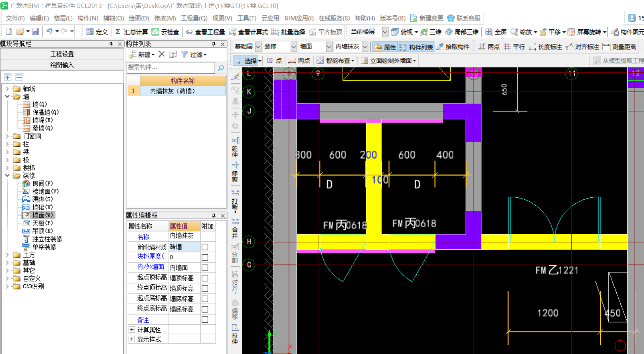644x354 pixels.
Task: Open the BIM应用(I) menu
Action: point(299,18)
